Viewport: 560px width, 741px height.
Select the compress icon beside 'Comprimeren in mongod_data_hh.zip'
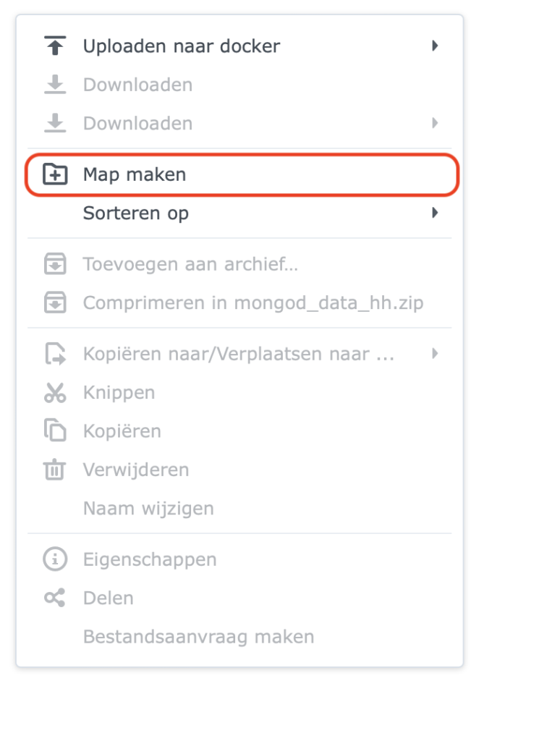[54, 302]
